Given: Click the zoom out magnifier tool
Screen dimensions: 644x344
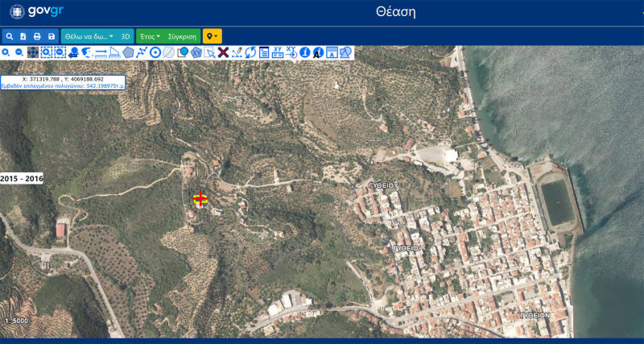Looking at the screenshot, I should (x=19, y=52).
